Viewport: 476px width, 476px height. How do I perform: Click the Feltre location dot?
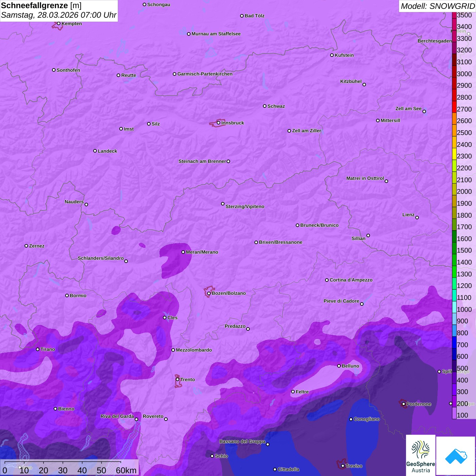(x=293, y=392)
